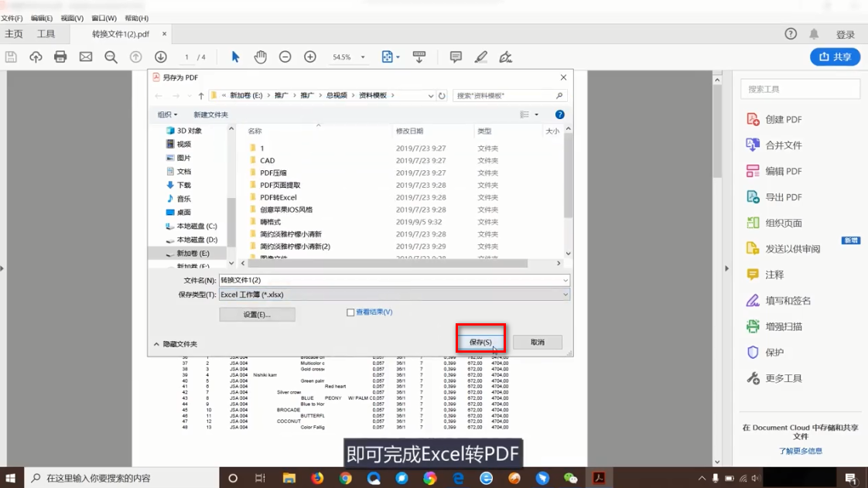The width and height of the screenshot is (868, 488).
Task: Click the sign document pen icon
Action: point(505,57)
